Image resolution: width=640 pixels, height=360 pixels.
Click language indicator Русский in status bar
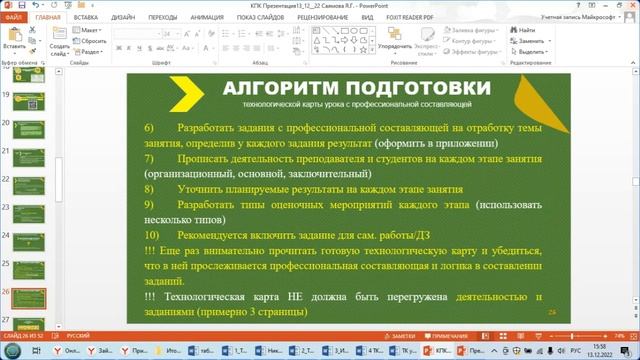click(78, 336)
